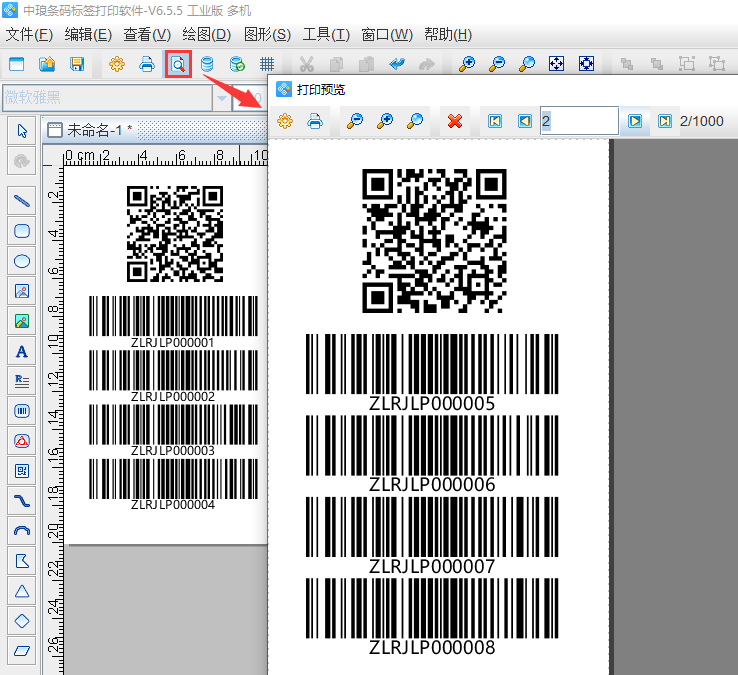Toggle the grid display icon
Viewport: 738px width, 675px height.
tap(267, 64)
